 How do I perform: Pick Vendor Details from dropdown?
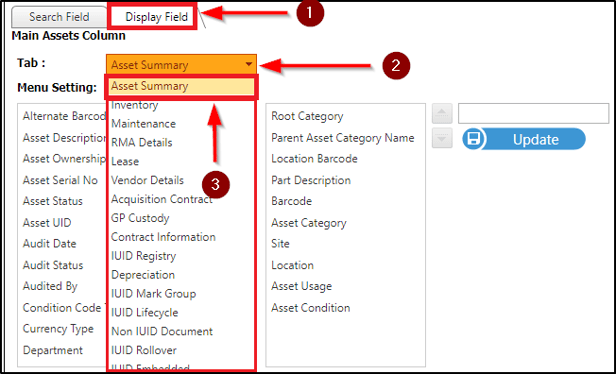147,180
